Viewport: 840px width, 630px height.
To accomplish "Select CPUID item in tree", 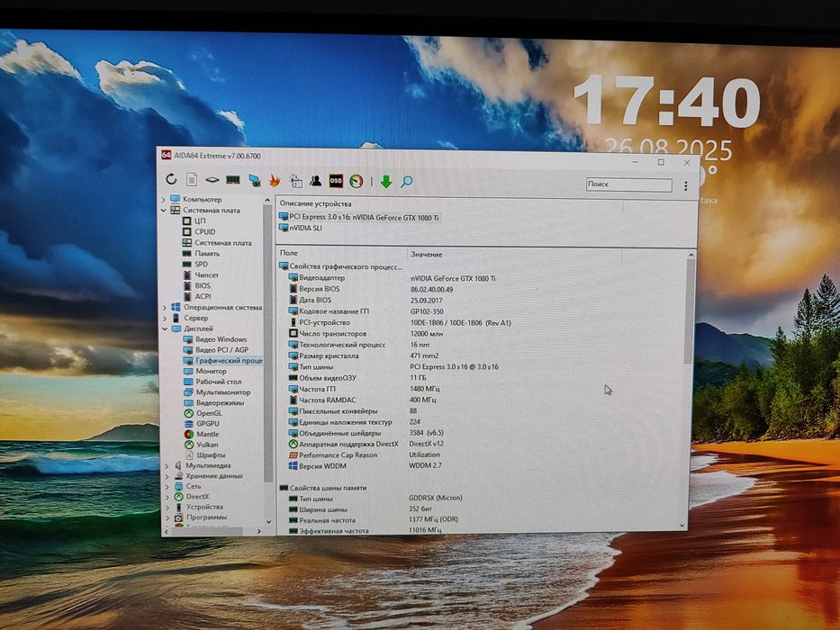I will 204,231.
